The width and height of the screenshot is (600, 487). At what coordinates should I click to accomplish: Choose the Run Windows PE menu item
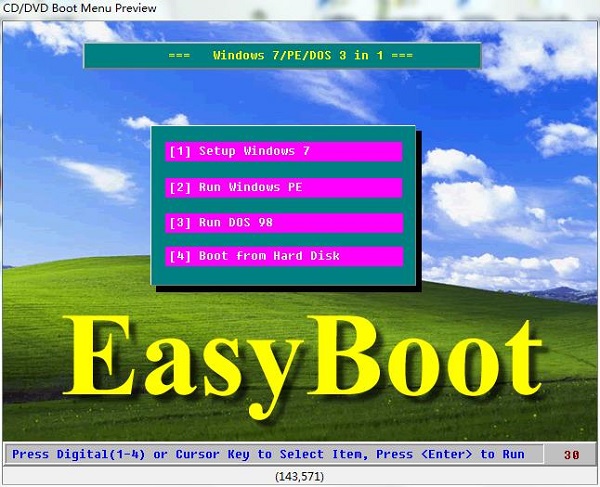[284, 187]
